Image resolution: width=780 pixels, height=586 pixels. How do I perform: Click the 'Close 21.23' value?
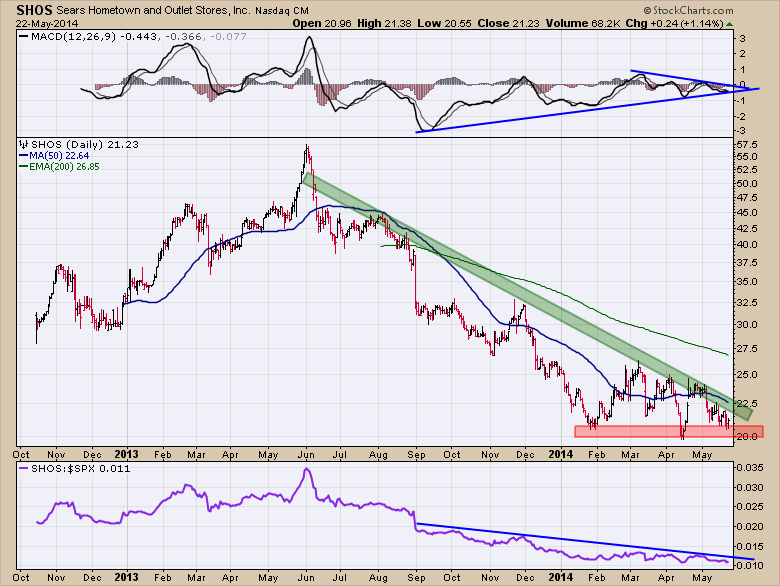point(508,23)
